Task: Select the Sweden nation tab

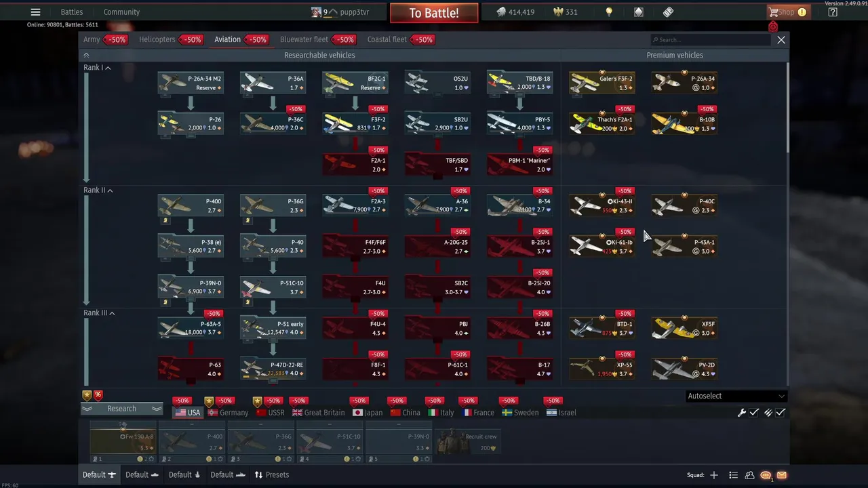Action: coord(520,412)
